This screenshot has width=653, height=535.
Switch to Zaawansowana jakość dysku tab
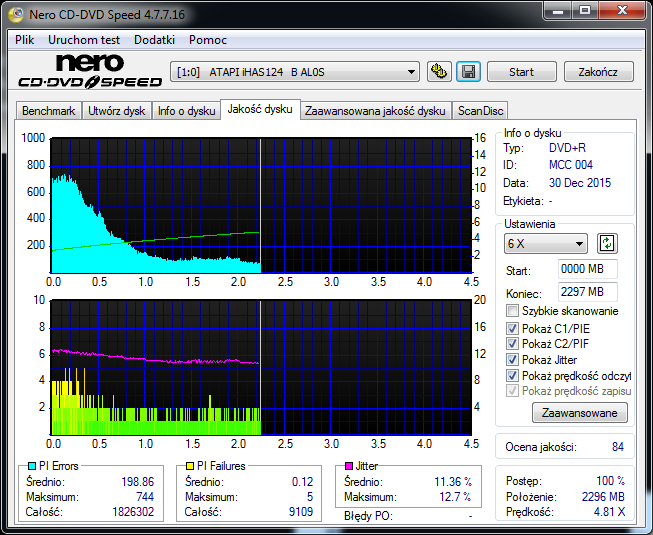tap(375, 111)
